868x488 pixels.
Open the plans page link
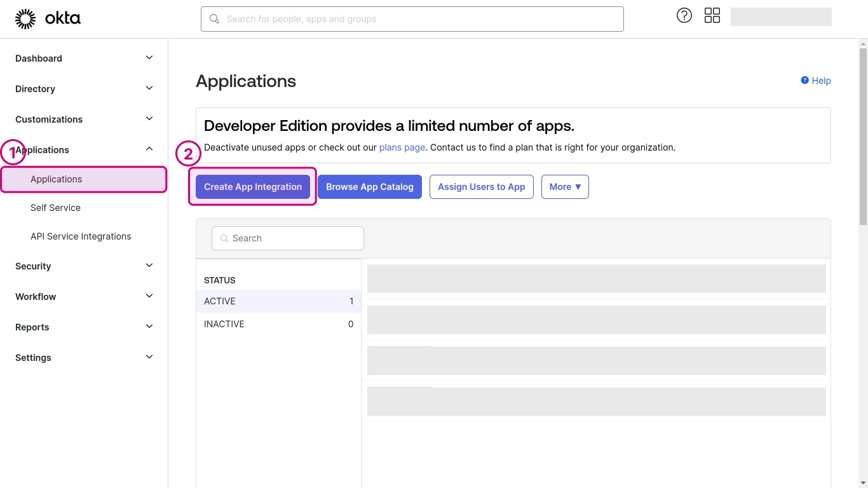(x=402, y=147)
